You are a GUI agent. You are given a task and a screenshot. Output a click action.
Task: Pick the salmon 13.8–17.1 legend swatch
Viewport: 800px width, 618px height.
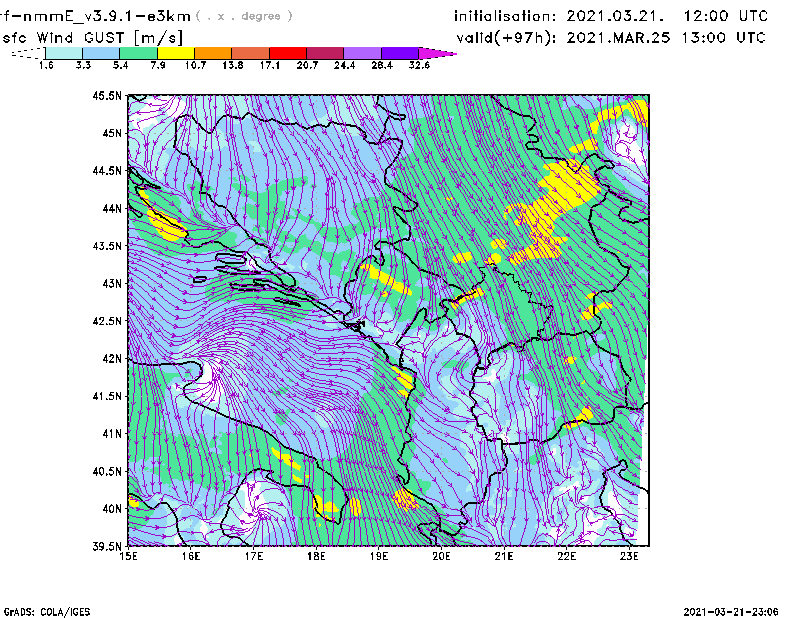[251, 53]
